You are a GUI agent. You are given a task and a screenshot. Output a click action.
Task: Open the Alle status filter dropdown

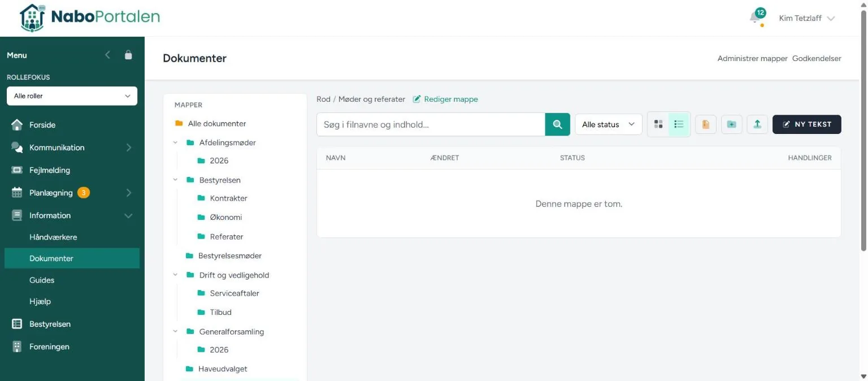609,124
